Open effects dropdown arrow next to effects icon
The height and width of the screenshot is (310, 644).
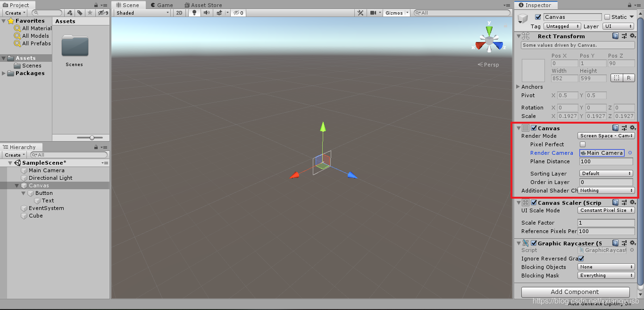click(227, 13)
